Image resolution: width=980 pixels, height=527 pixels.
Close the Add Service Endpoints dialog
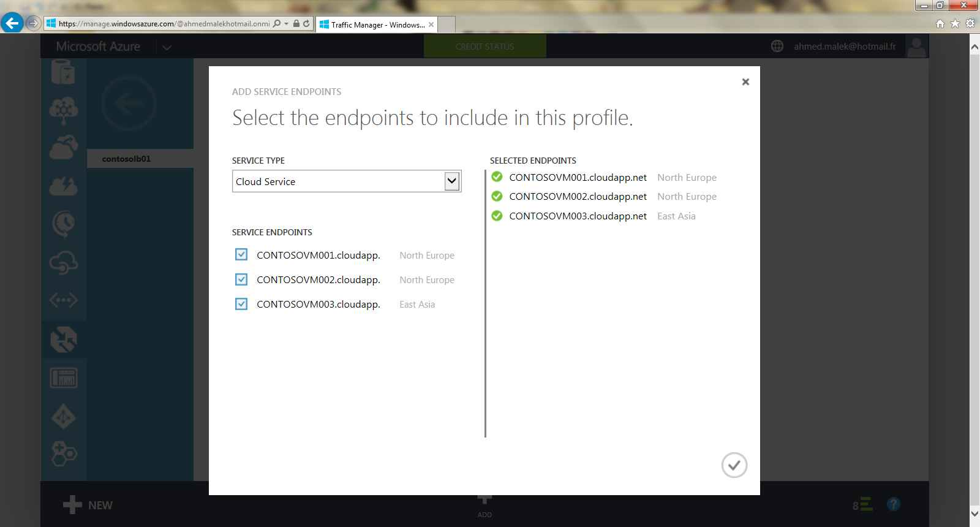coord(745,82)
